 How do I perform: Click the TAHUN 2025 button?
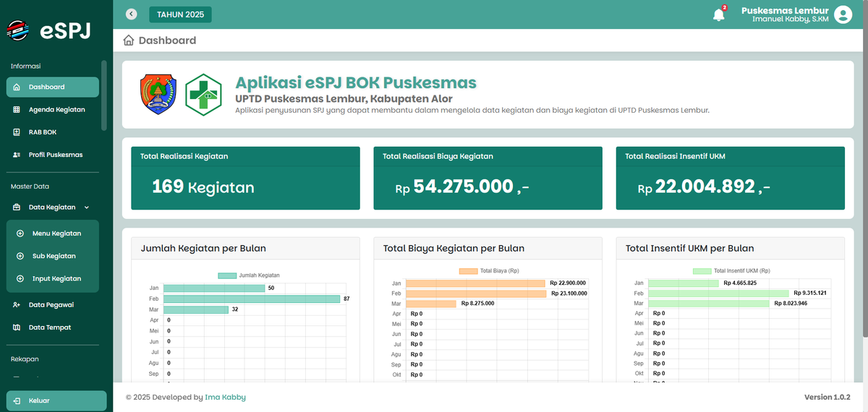coord(180,14)
